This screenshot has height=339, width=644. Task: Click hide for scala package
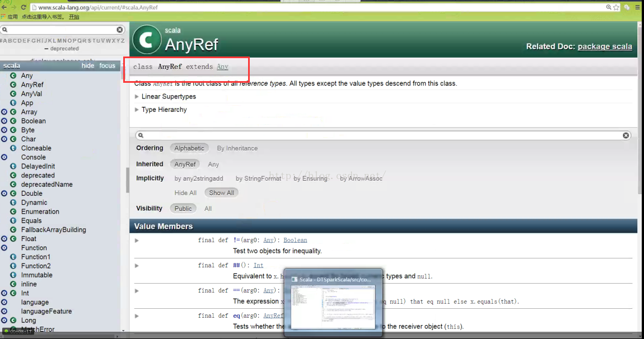(x=87, y=65)
